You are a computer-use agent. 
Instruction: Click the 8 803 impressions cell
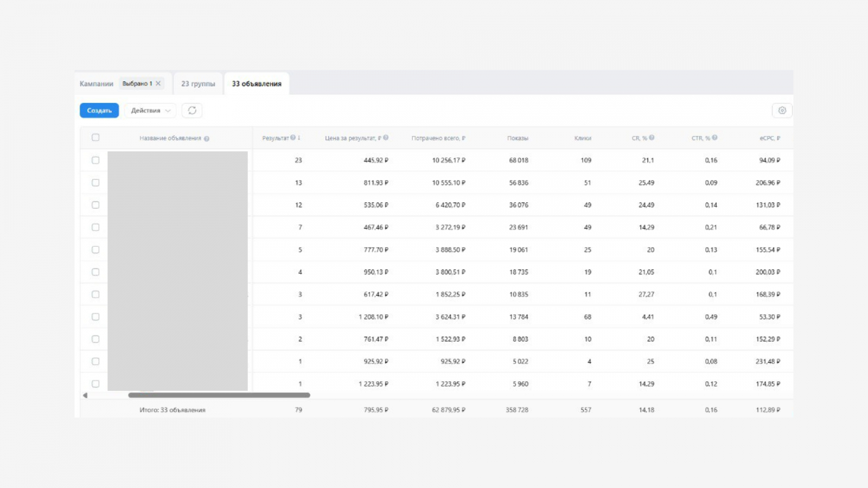520,339
